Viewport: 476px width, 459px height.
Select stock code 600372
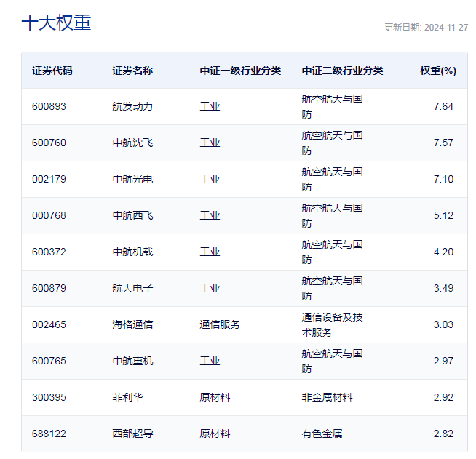pos(49,252)
